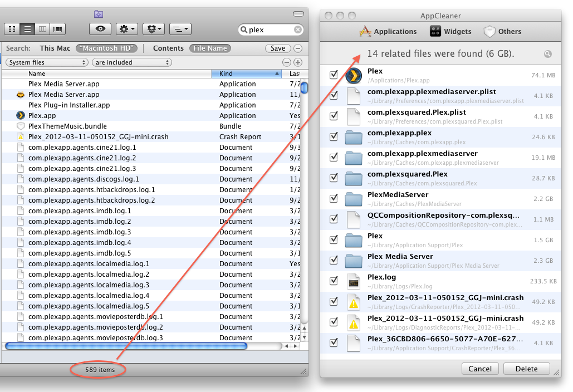Search file Contents instead of names

(168, 48)
